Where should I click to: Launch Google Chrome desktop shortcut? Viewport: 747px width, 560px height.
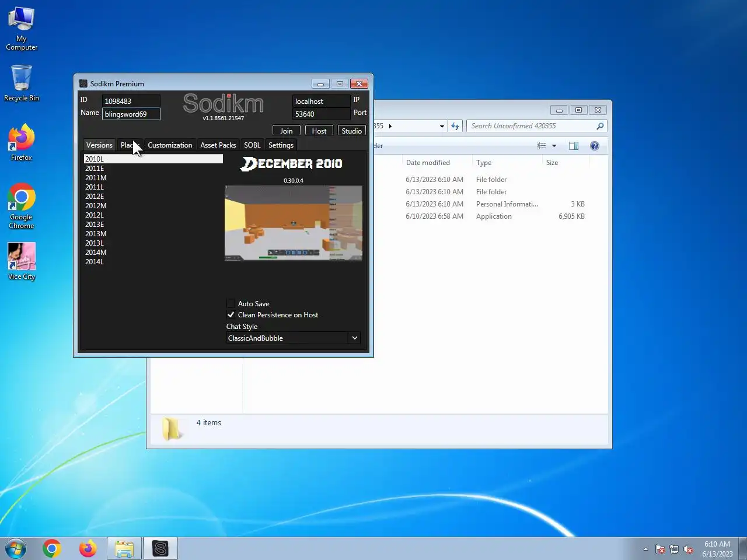click(x=22, y=206)
